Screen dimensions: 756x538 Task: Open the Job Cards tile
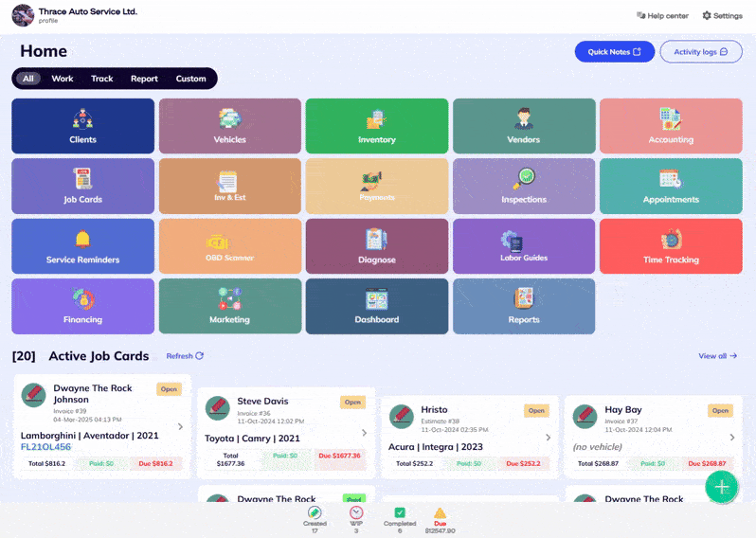[83, 186]
